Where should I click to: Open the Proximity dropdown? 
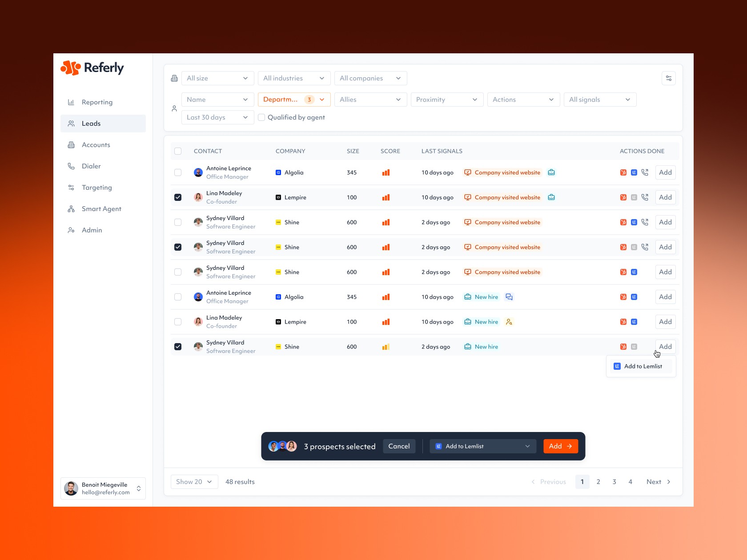click(447, 100)
